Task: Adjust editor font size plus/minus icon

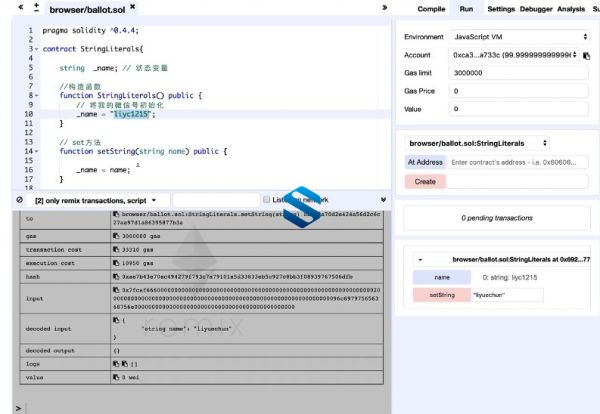Action: coord(36,7)
